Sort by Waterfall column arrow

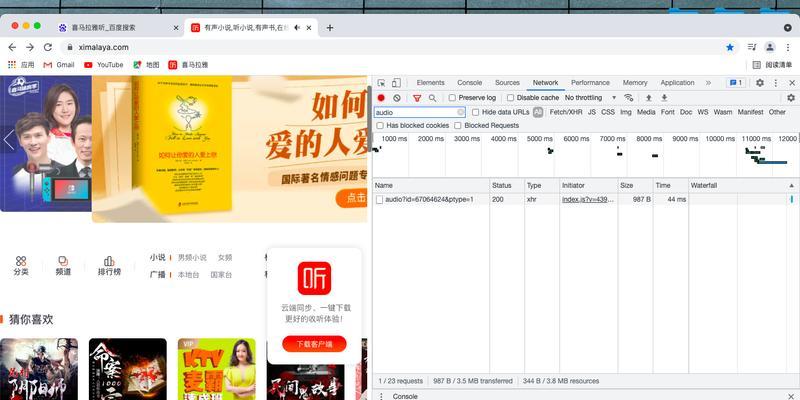[791, 186]
